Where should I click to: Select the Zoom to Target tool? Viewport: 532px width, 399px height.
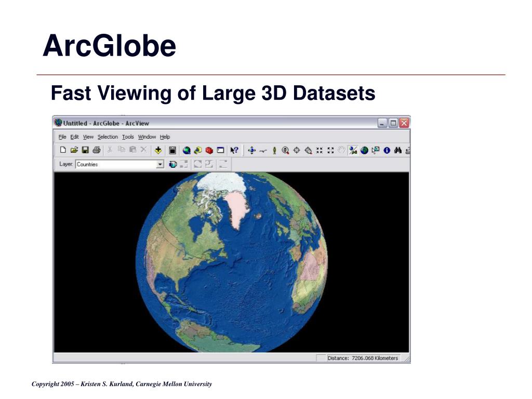click(x=308, y=150)
